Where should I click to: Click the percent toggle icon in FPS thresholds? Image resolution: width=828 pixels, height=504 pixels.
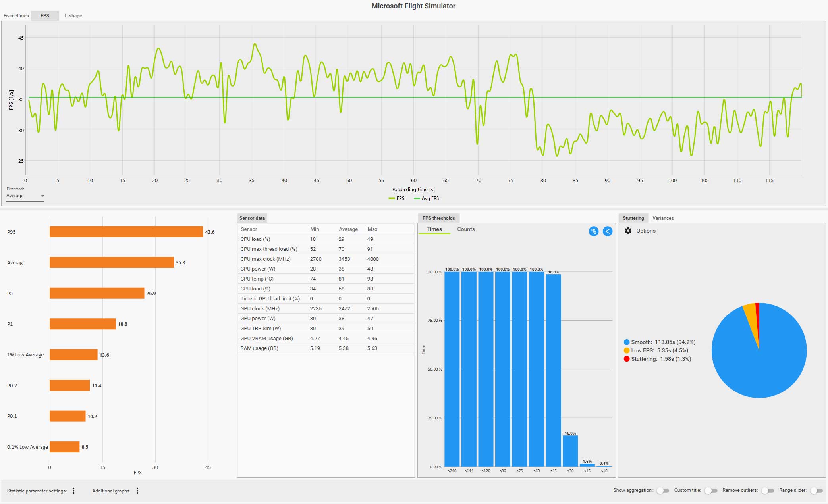click(x=593, y=231)
